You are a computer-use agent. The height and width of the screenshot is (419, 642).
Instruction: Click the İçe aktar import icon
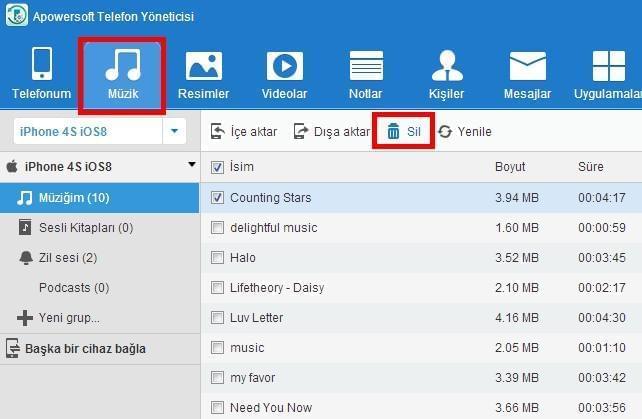coord(217,131)
